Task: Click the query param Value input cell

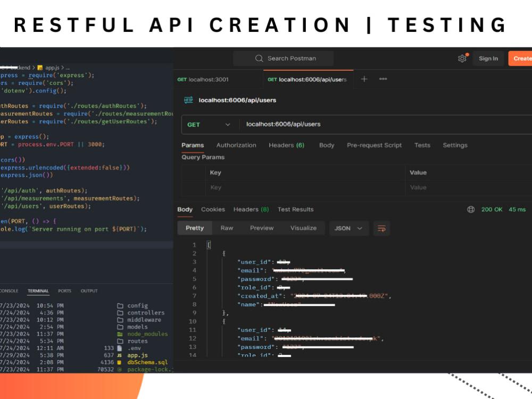Action: click(469, 187)
